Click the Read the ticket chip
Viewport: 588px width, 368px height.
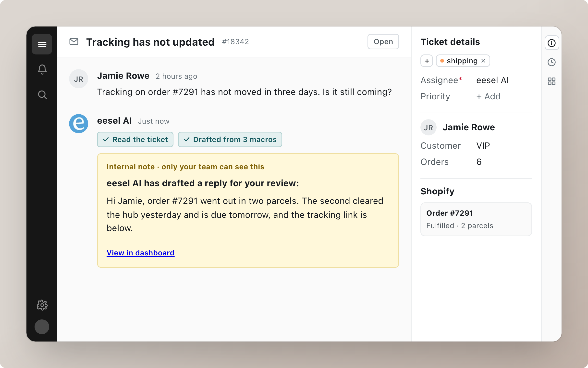[x=135, y=139]
